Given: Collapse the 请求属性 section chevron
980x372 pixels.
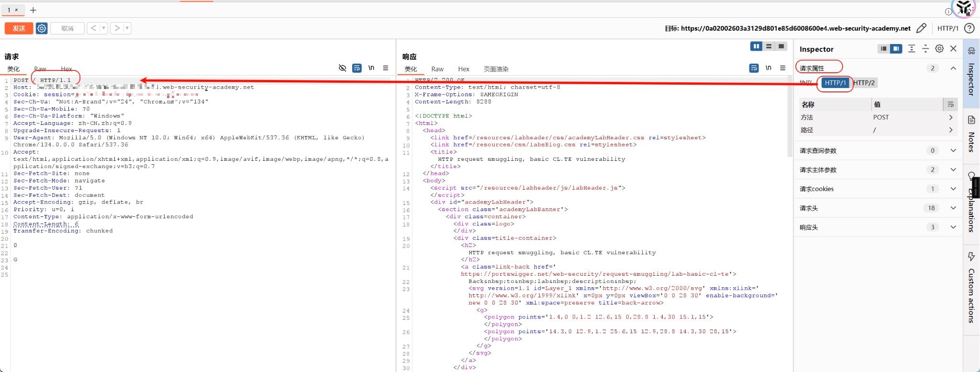Looking at the screenshot, I should click(x=953, y=68).
